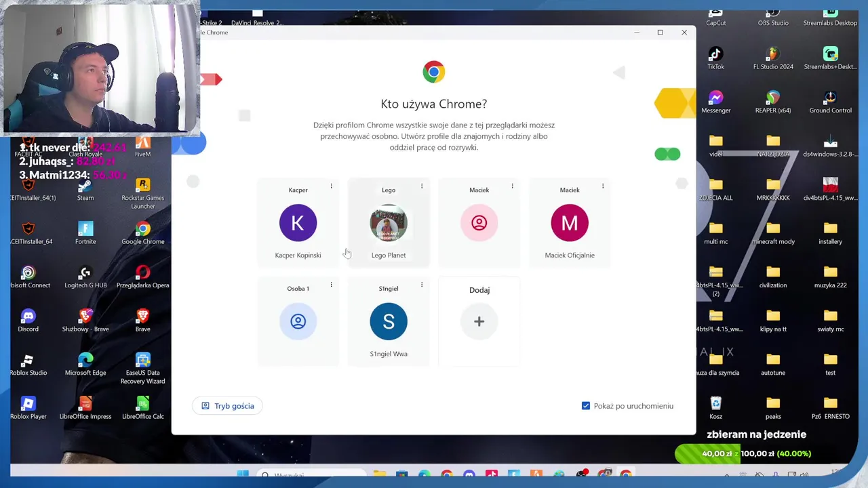Select the Kacper Kopinski Chrome profile
Viewport: 868px width, 488px height.
tap(298, 223)
